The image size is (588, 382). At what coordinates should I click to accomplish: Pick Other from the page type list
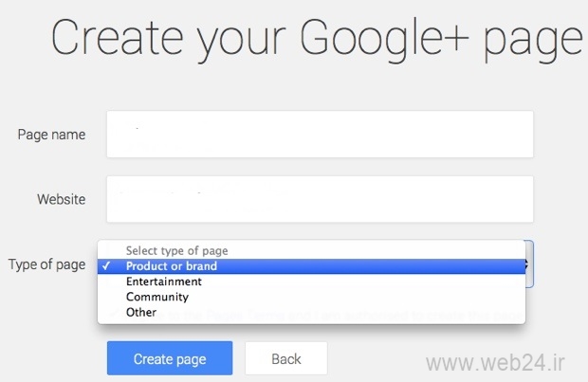click(311, 312)
